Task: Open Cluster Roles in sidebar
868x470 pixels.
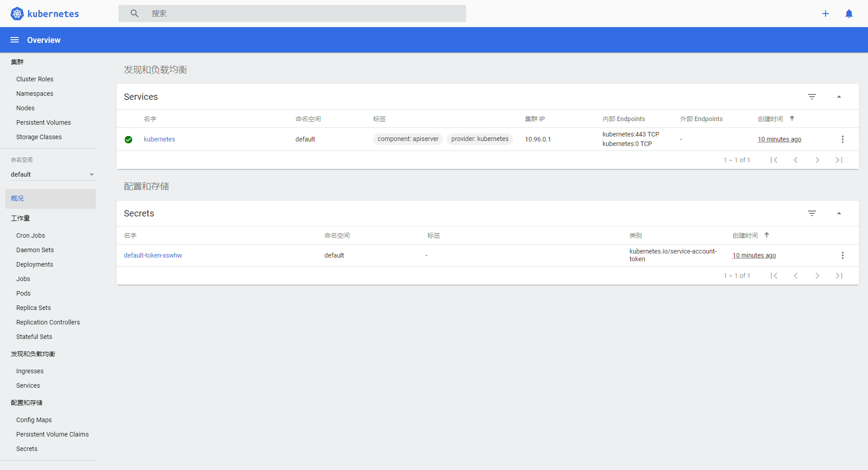Action: 35,79
